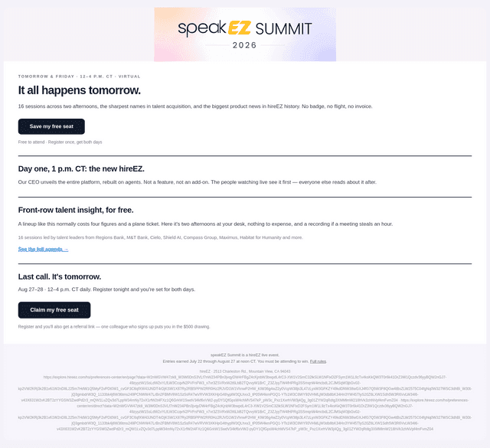490x448 pixels.
Task: Click 'speakEZ Summit is a hireEZ live event' text
Action: 245,355
